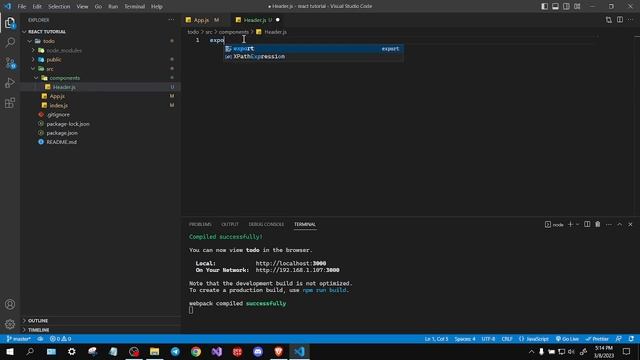Open Explorer Views and More Actions ellipsis

click(x=171, y=20)
